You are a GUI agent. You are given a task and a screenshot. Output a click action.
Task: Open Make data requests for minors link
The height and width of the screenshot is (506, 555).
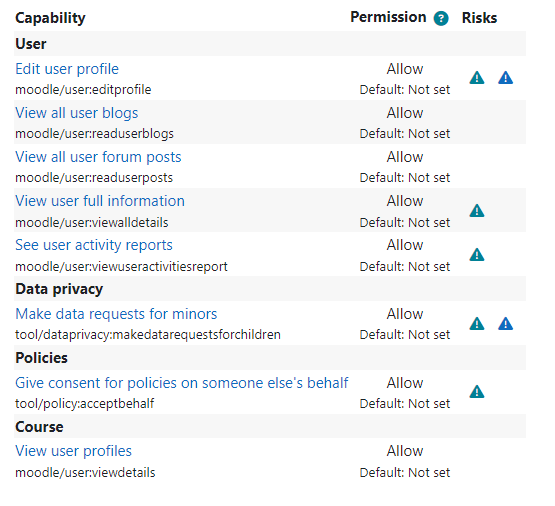pos(116,314)
